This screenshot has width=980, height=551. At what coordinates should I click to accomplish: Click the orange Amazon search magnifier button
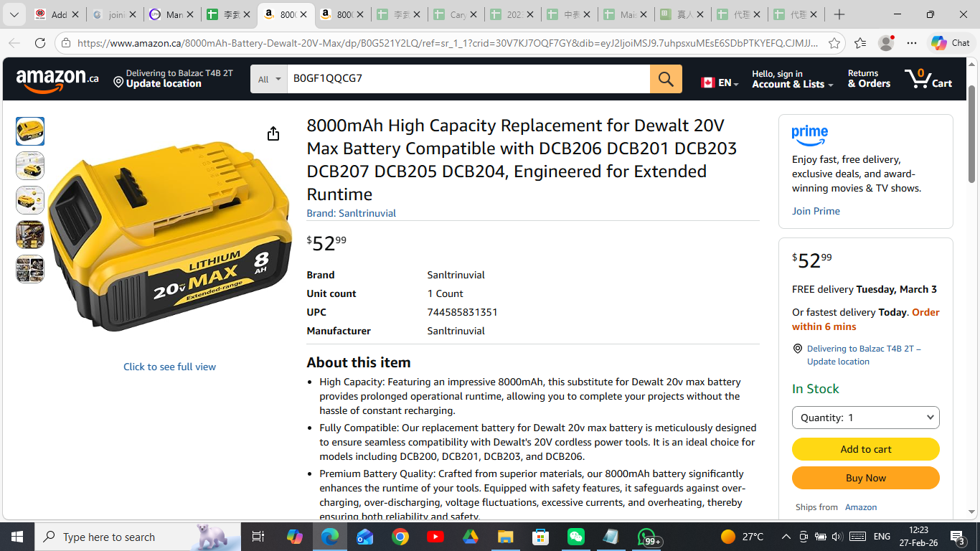[x=666, y=79]
